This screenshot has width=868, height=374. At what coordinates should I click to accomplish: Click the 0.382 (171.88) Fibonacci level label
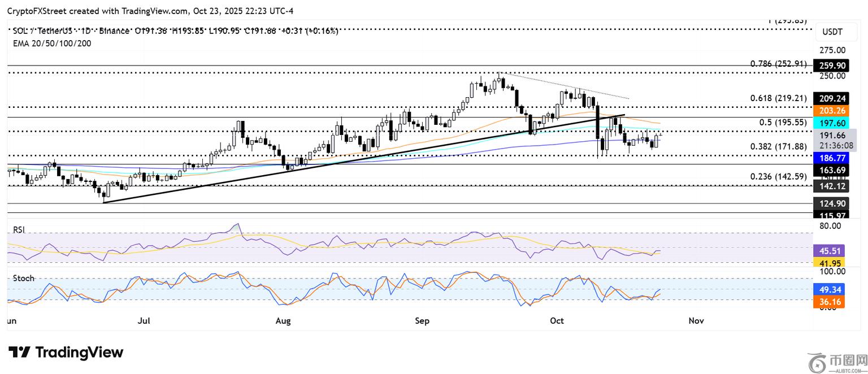pos(778,147)
